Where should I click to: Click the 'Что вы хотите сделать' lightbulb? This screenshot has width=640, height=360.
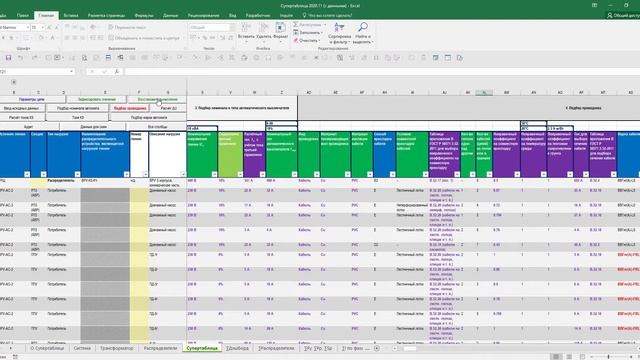[304, 16]
